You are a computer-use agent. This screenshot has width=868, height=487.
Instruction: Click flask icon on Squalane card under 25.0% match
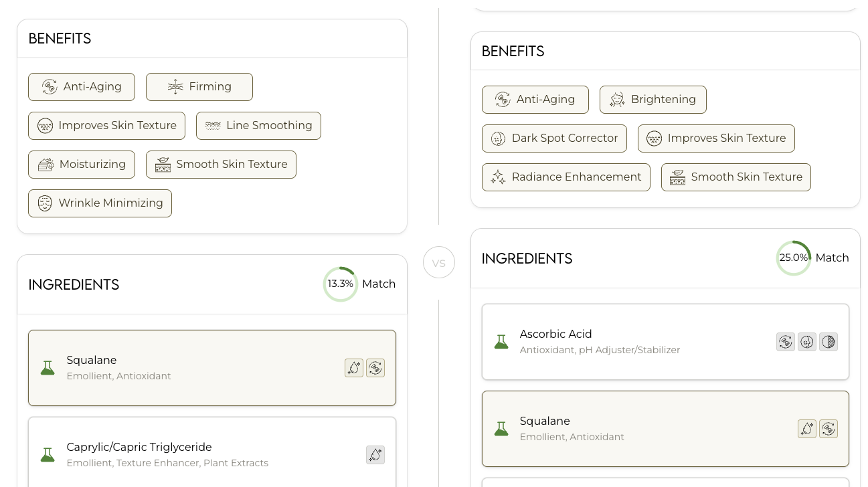tap(501, 429)
